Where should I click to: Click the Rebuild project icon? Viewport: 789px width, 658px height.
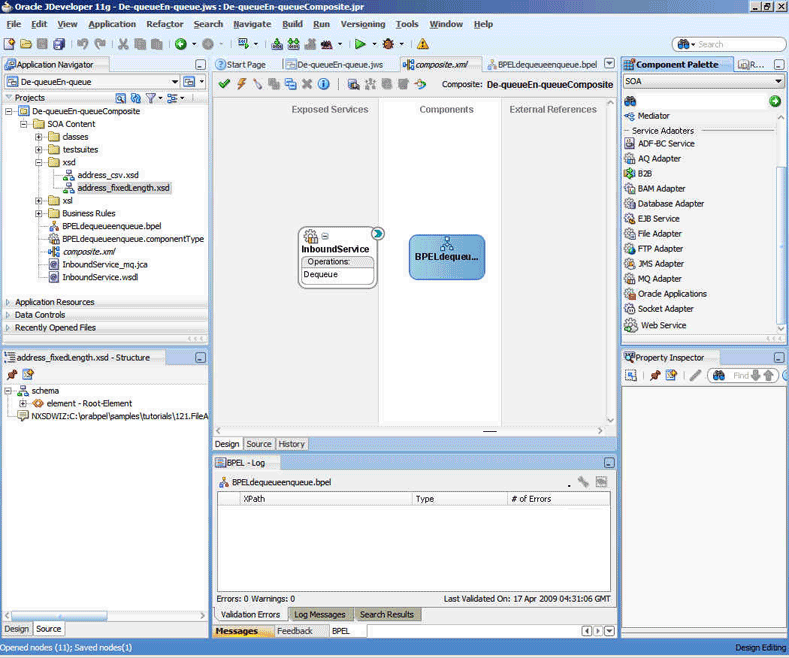293,44
